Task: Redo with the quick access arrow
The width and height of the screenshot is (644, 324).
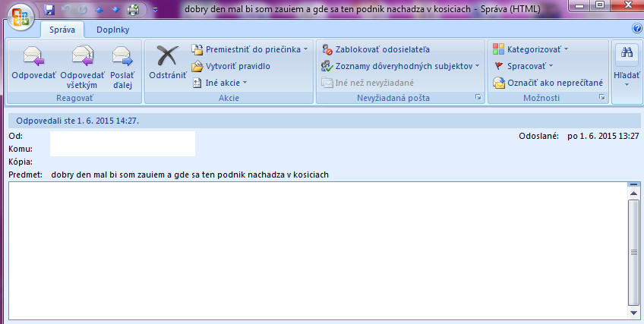Action: coord(83,9)
